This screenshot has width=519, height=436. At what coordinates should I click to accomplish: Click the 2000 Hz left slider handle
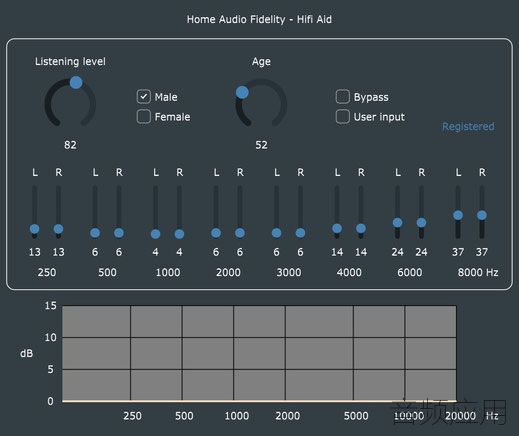click(x=216, y=233)
